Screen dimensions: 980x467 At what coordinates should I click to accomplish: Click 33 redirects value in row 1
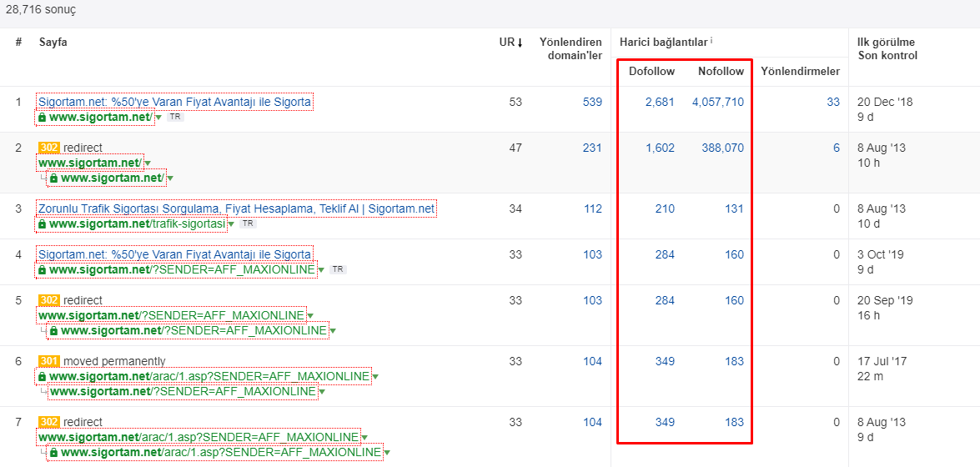(833, 102)
